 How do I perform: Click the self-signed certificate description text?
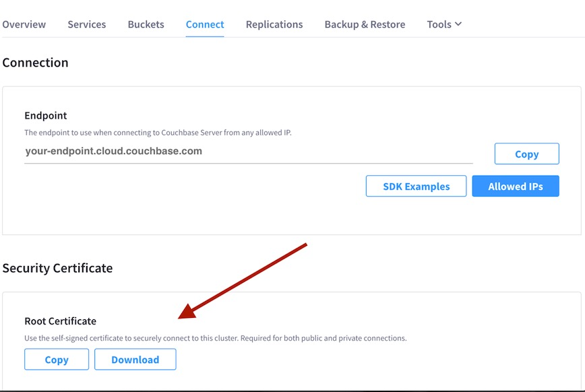point(215,338)
